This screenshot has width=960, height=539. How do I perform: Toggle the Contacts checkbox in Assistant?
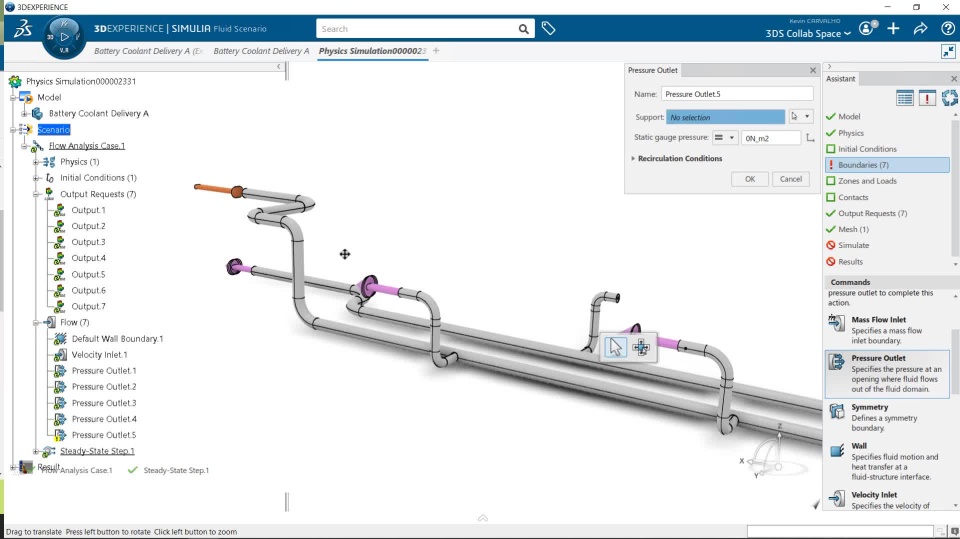[831, 197]
